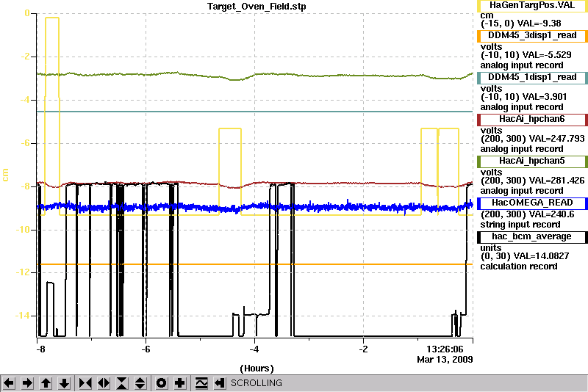Click the -12 y-axis tick label
Screen dimensions: 588x392
[x=22, y=272]
